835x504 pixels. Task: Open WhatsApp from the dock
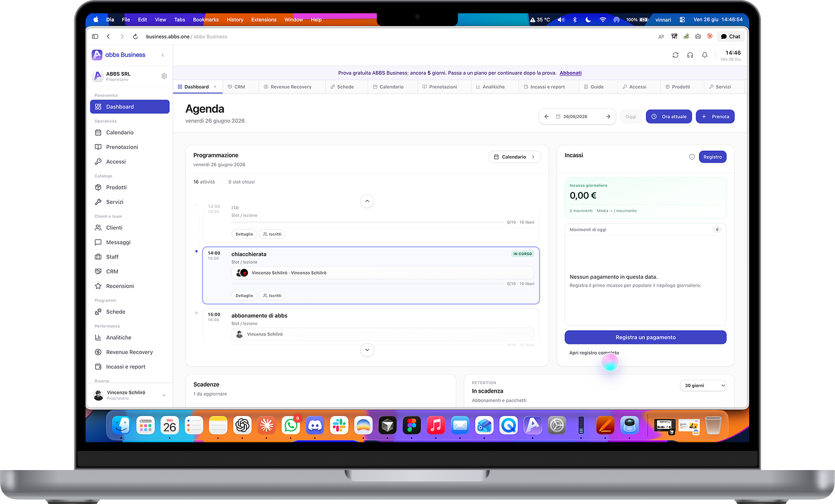(x=291, y=425)
